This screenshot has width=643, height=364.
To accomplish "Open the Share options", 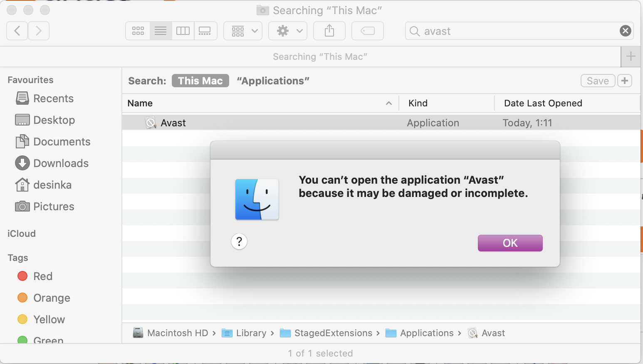I will (x=329, y=30).
